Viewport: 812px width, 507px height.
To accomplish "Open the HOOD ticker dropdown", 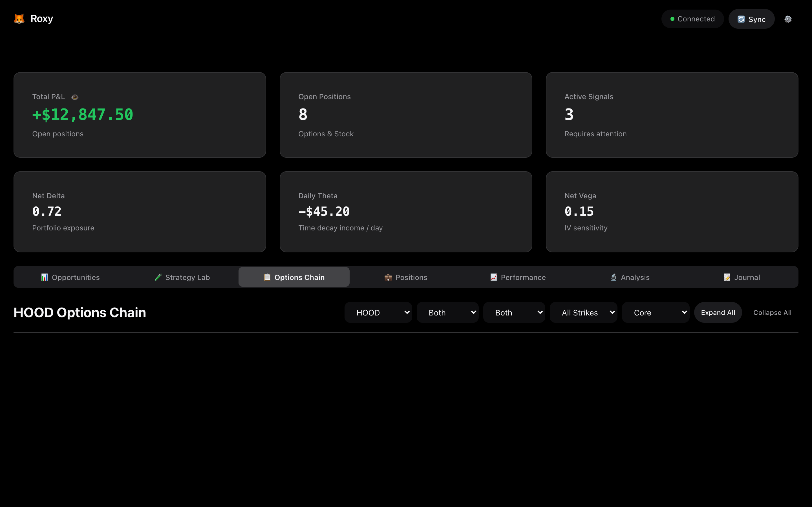I will (378, 313).
